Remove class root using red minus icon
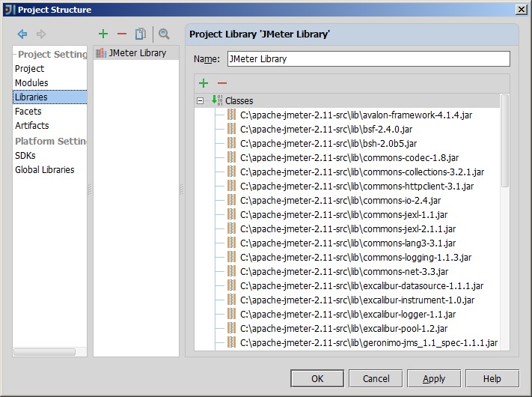This screenshot has height=397, width=532. tap(221, 82)
